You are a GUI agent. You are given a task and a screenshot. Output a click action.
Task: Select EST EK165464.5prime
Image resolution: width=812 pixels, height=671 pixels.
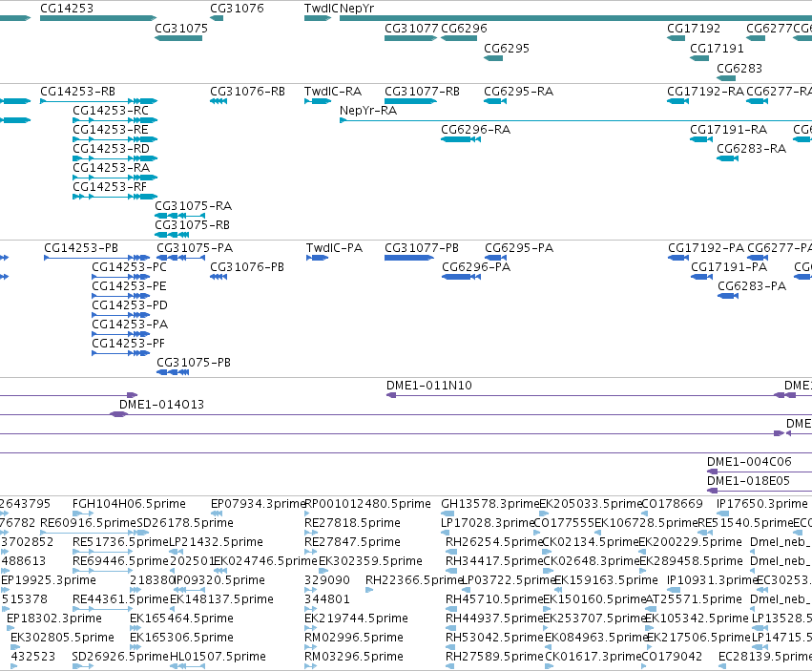(181, 619)
